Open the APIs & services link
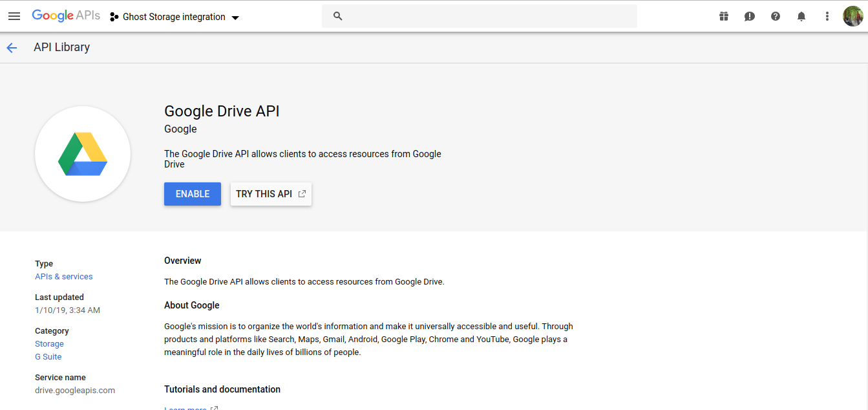The width and height of the screenshot is (868, 410). click(64, 277)
